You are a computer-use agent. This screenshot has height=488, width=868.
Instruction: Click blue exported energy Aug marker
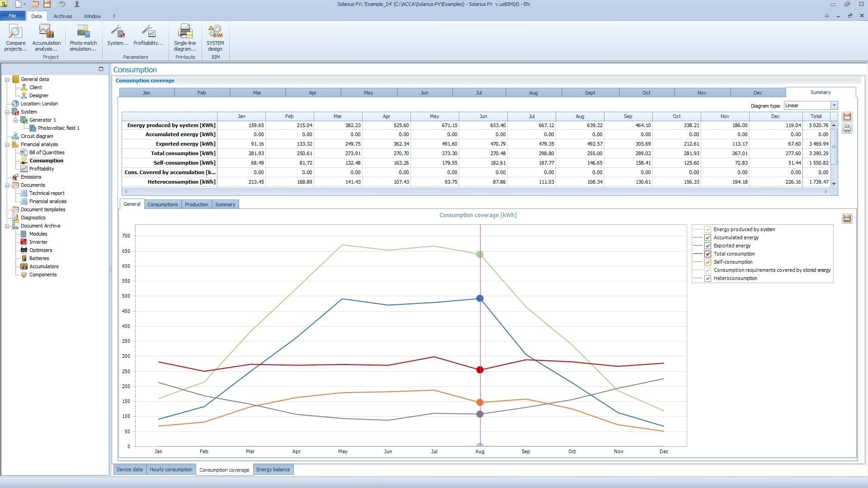click(x=480, y=298)
